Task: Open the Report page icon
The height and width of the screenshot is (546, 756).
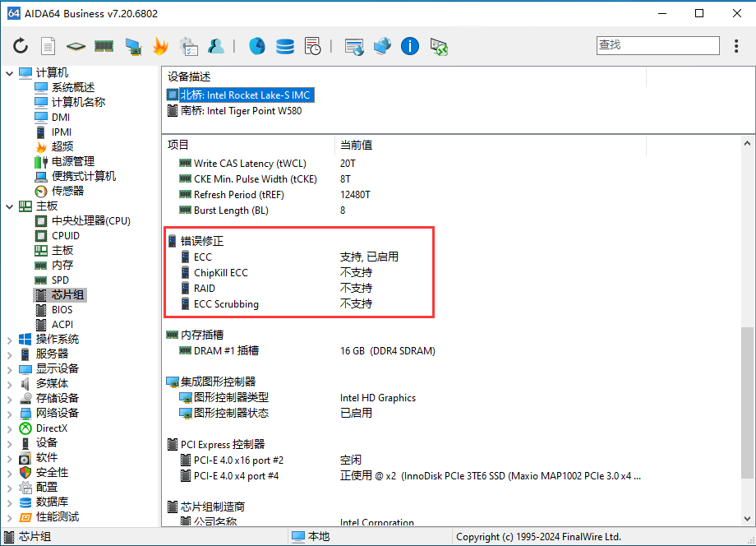Action: (48, 46)
